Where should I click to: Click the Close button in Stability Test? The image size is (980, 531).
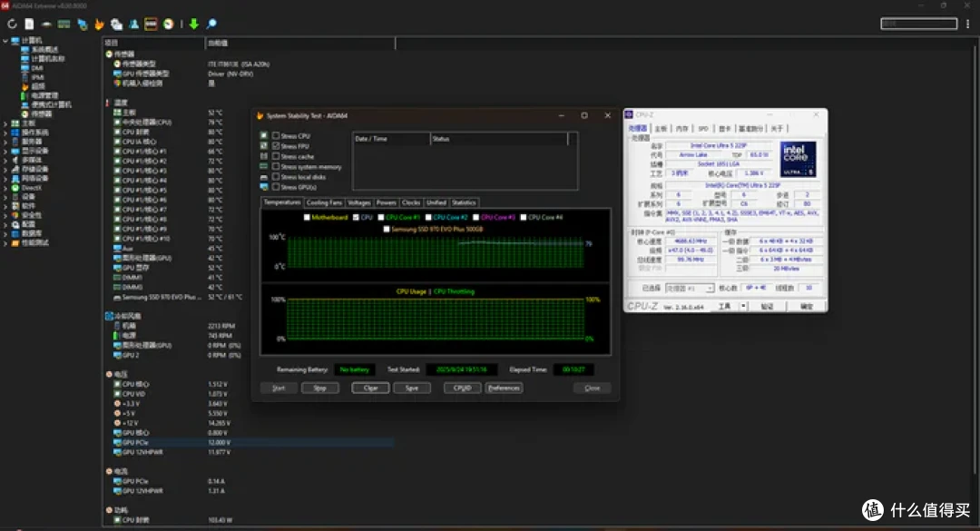tap(592, 388)
